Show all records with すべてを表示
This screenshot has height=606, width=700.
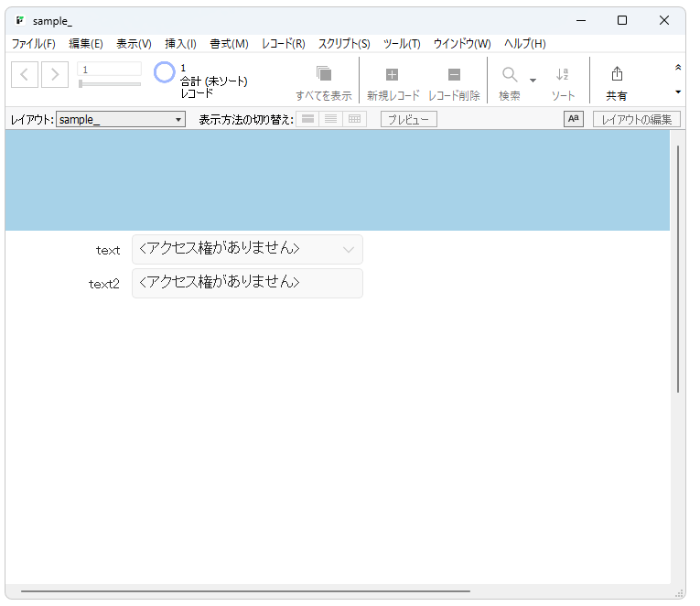[x=324, y=83]
